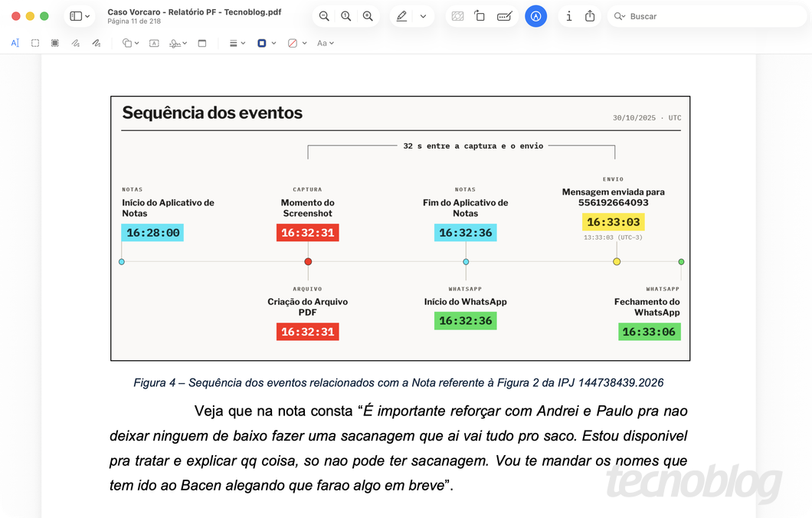Click the document title Caso Vorcaro
The image size is (812, 518).
tap(195, 11)
